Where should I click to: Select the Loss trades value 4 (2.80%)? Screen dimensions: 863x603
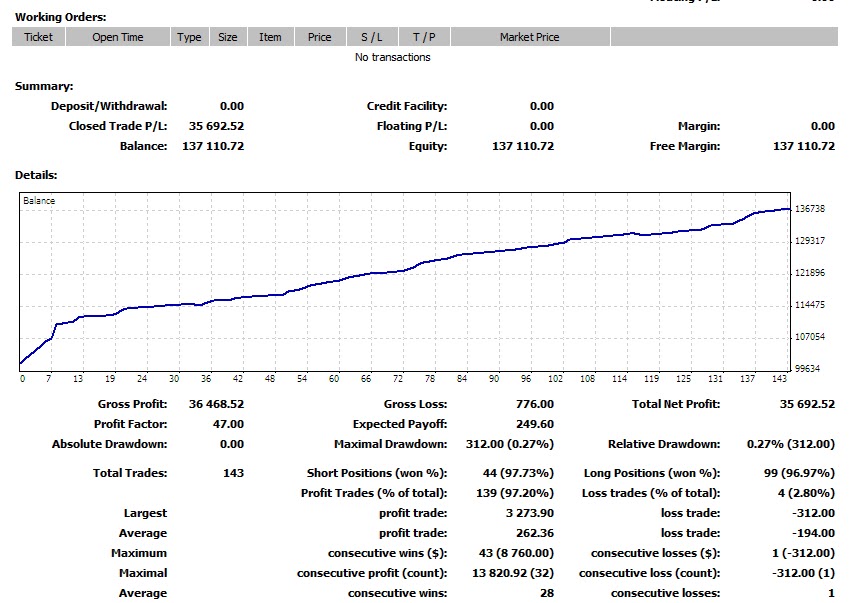[806, 493]
